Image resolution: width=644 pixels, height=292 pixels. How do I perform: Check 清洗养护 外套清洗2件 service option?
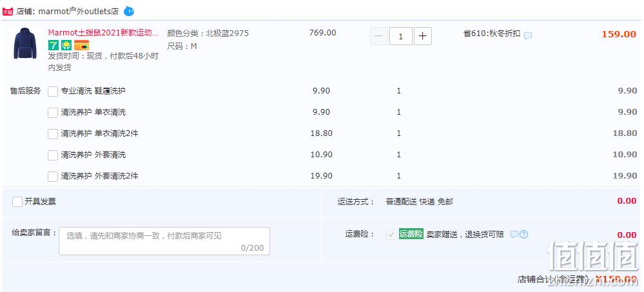[x=53, y=177]
